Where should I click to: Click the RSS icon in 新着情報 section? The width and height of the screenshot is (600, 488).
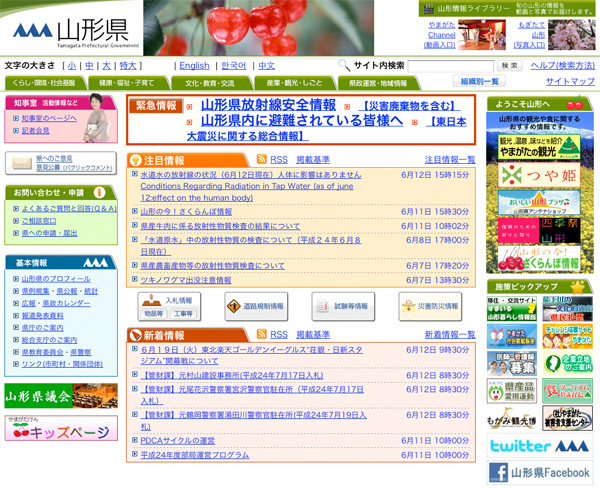pos(261,334)
